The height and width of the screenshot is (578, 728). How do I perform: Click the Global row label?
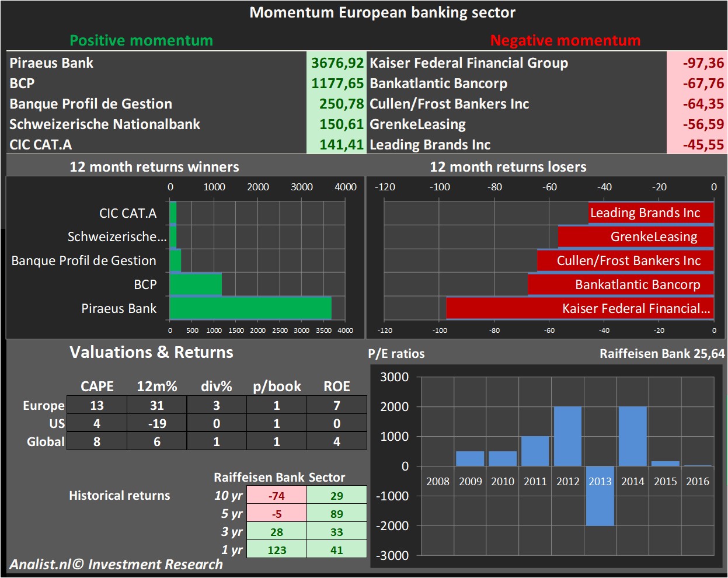[46, 441]
